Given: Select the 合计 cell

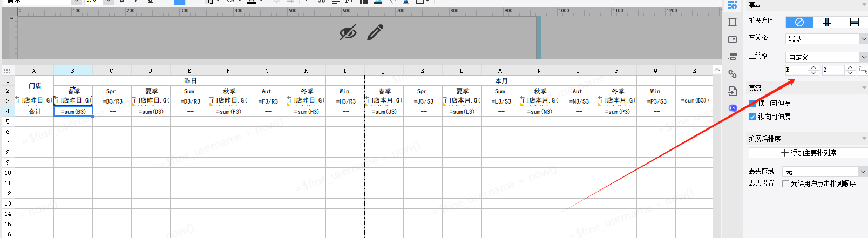Looking at the screenshot, I should coord(34,111).
